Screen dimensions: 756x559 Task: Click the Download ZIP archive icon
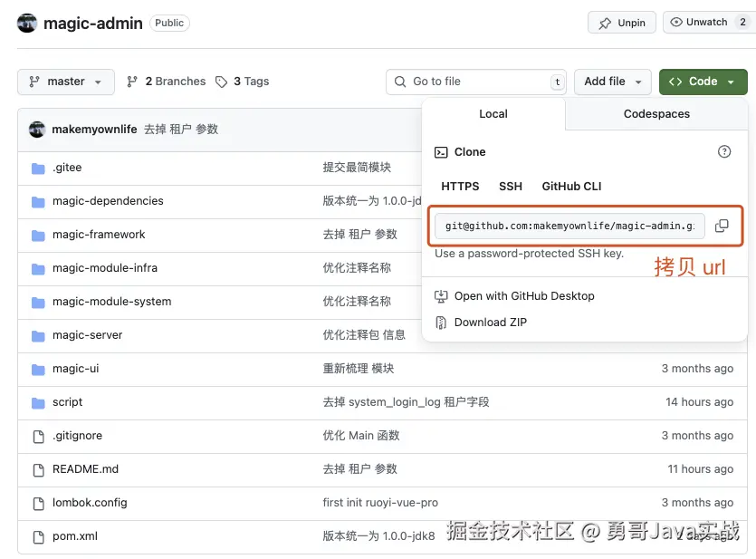(441, 323)
